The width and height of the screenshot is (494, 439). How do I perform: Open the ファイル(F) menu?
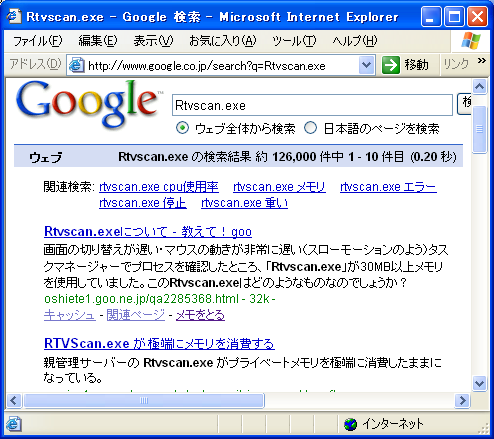pos(38,41)
